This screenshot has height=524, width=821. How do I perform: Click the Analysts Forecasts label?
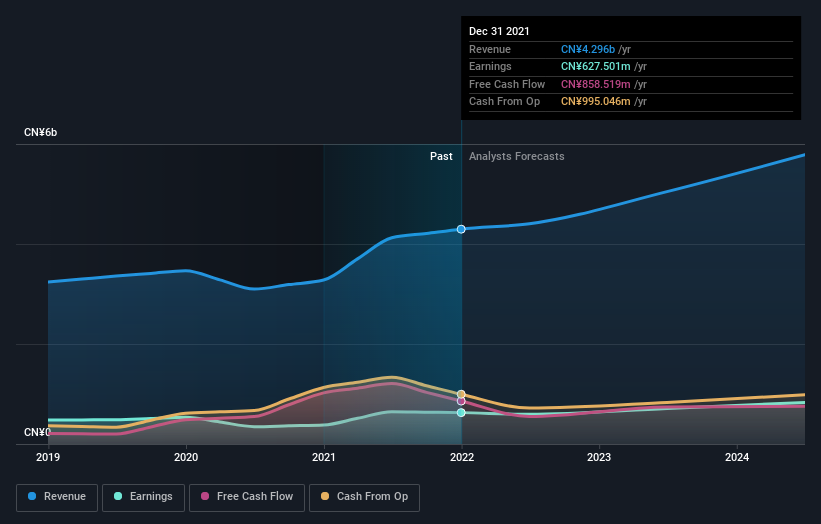[x=517, y=157]
